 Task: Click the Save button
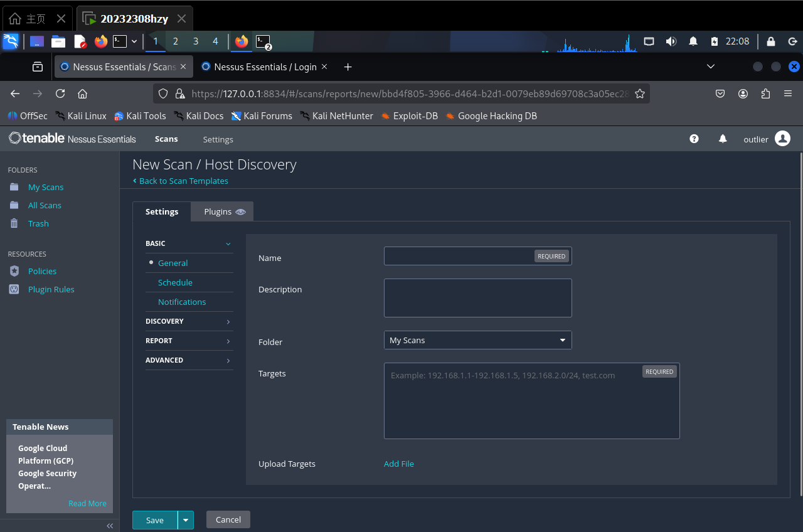tap(155, 520)
